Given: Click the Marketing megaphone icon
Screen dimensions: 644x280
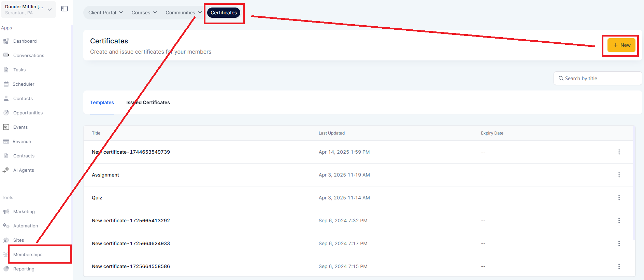Looking at the screenshot, I should tap(6, 212).
